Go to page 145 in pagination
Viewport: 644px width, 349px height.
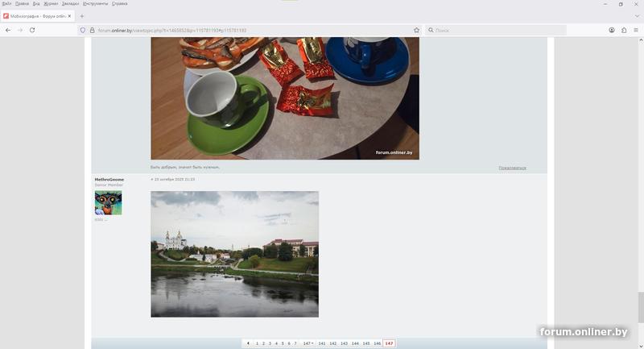[366, 343]
